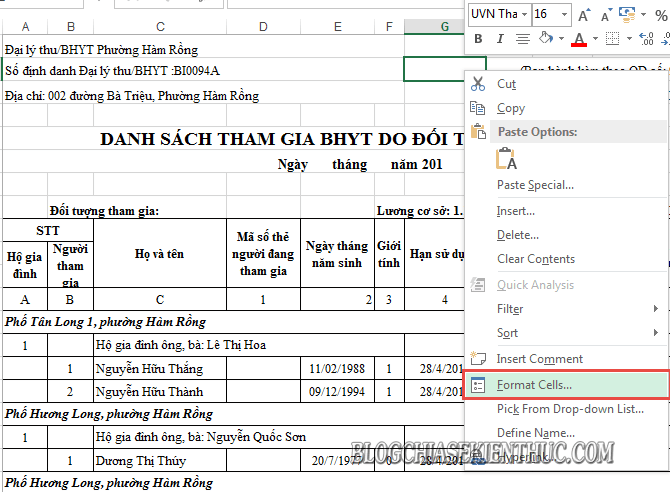Click birth date cell 09/12/1994
This screenshot has width=670, height=492.
tap(338, 392)
